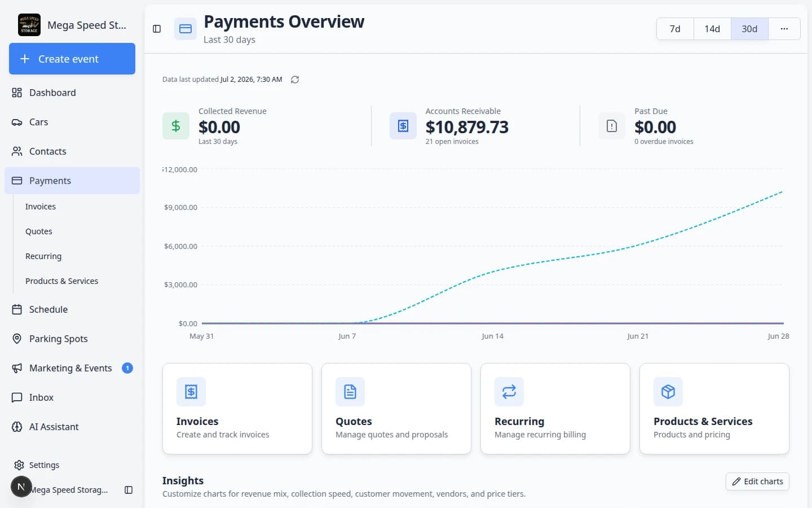
Task: Click the Schedule calendar icon
Action: point(17,309)
